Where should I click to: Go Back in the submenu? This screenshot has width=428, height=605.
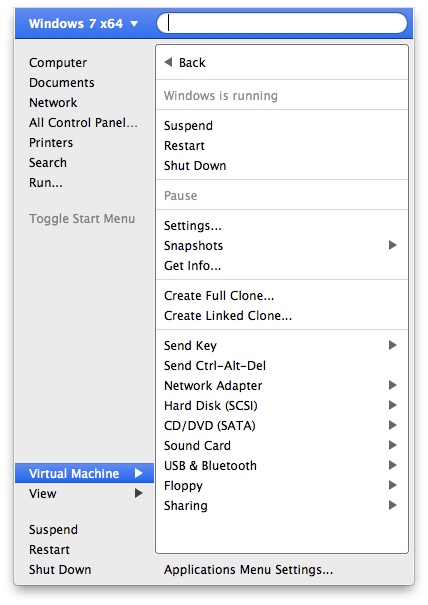184,63
